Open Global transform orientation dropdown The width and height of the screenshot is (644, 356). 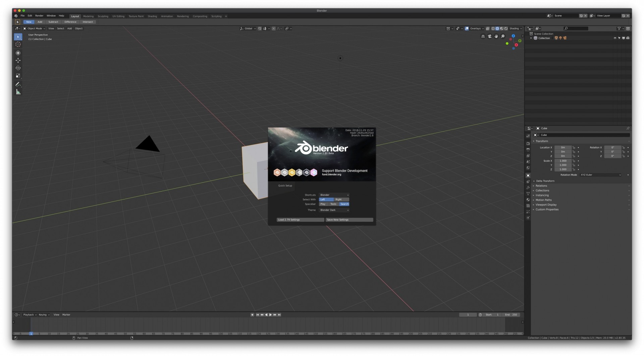[x=248, y=29]
